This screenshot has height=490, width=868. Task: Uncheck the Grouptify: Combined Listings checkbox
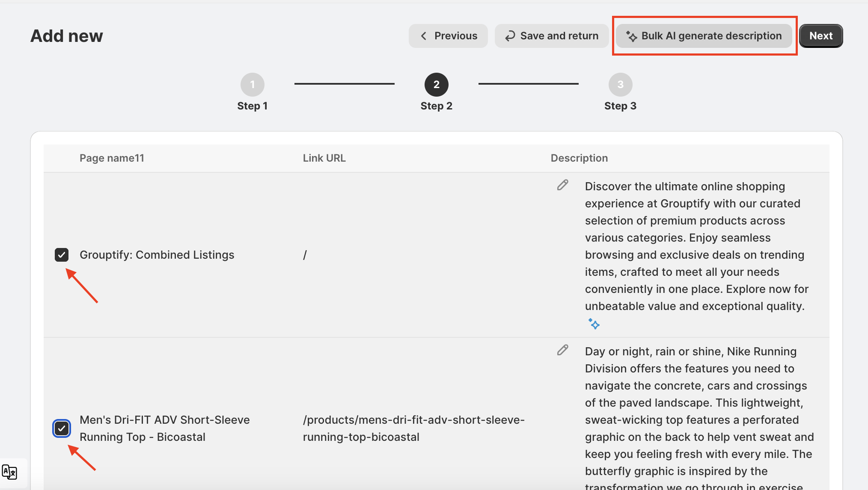click(x=62, y=255)
